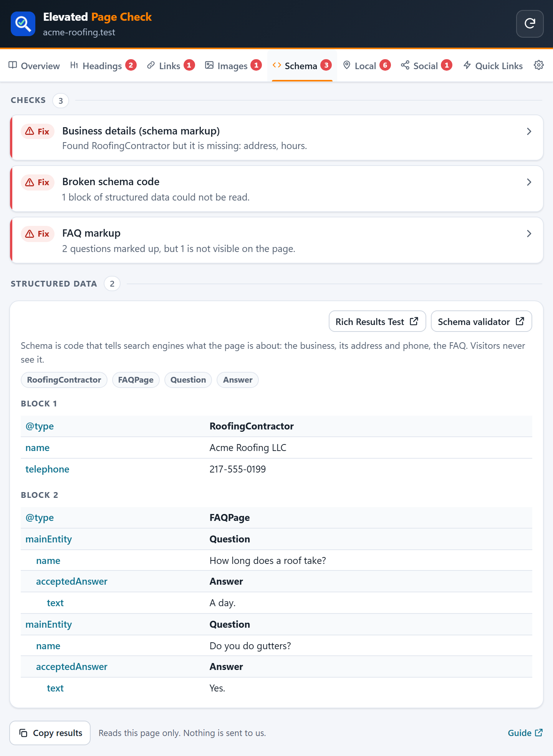
Task: Click the Copy results button
Action: [x=50, y=733]
